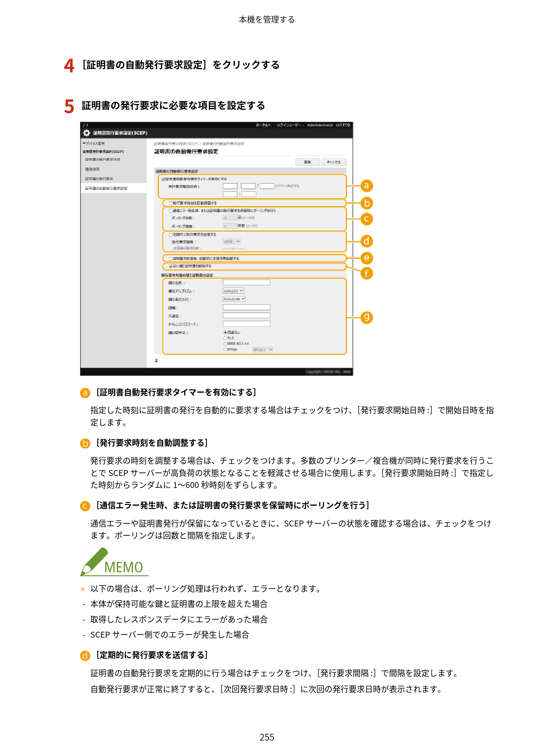Click the 更新 button
Viewport: 534px width, 756px height.
pos(308,162)
